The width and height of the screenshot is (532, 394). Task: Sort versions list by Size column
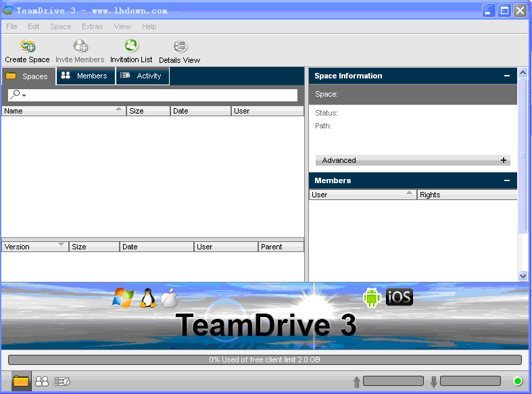click(94, 247)
